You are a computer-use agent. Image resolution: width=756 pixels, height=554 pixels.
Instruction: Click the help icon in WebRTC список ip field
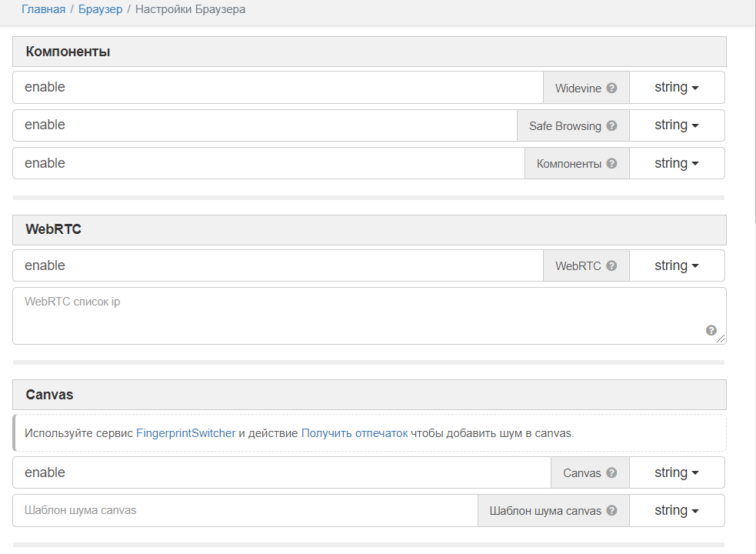pos(711,330)
